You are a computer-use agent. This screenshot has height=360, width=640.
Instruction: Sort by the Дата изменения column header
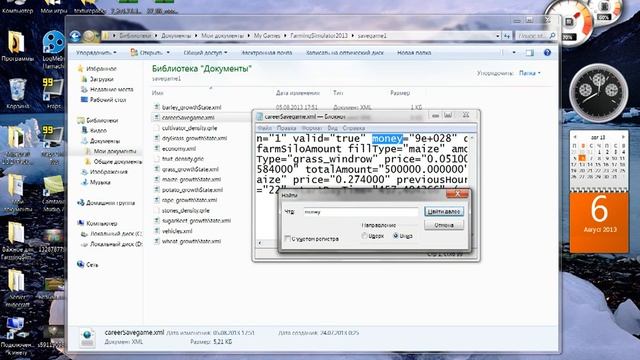[298, 93]
